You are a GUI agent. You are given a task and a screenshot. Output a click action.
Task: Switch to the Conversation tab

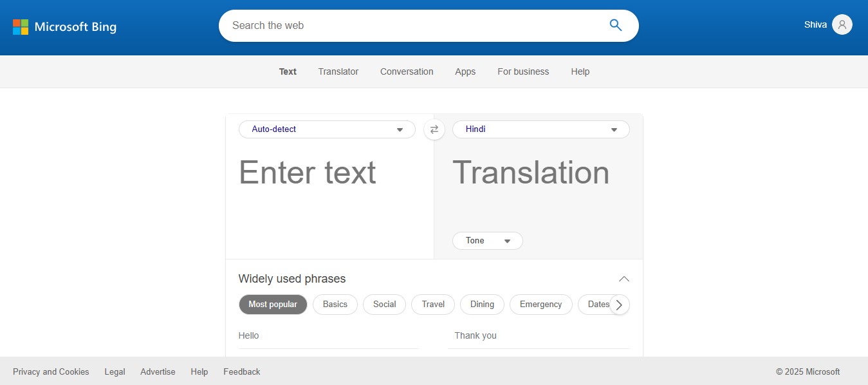click(407, 71)
